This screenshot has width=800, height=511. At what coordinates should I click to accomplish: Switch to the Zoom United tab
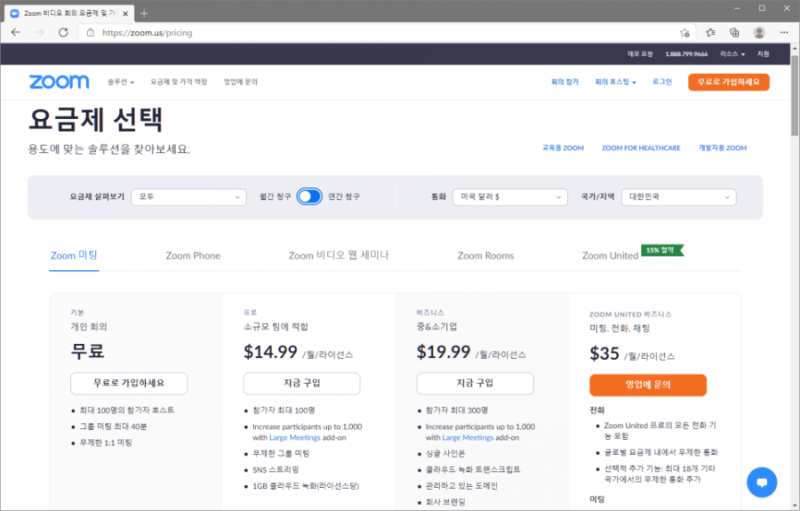pyautogui.click(x=610, y=256)
